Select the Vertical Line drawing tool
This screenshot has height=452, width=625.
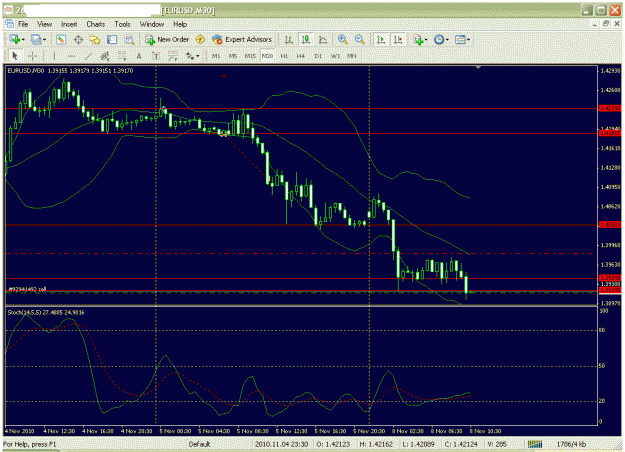click(54, 56)
